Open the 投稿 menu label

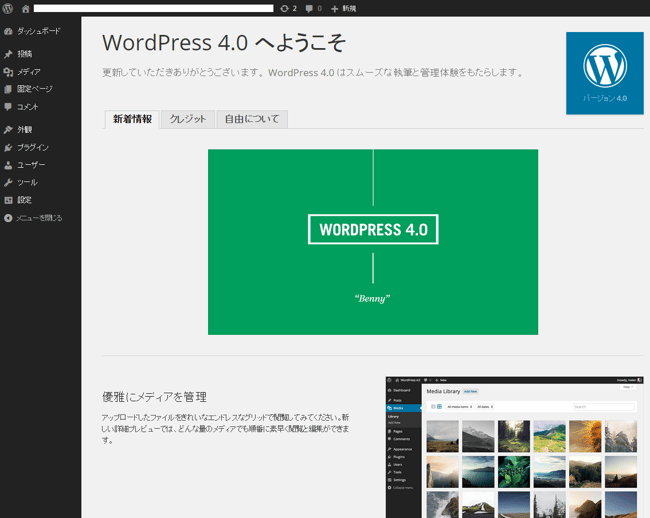[24, 54]
